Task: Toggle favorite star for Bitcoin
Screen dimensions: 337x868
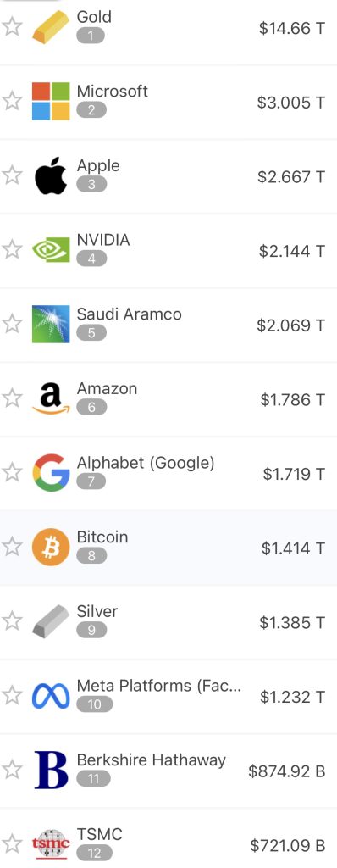Action: coord(12,547)
